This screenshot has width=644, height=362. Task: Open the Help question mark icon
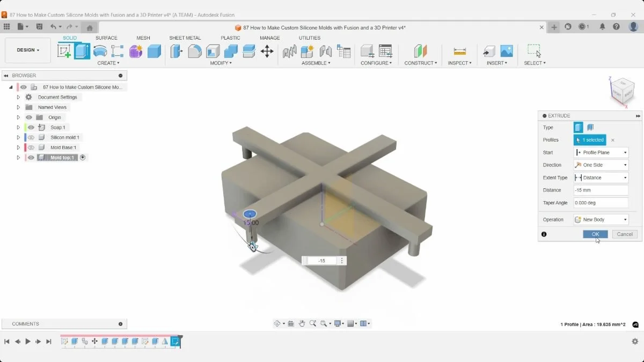pyautogui.click(x=616, y=26)
